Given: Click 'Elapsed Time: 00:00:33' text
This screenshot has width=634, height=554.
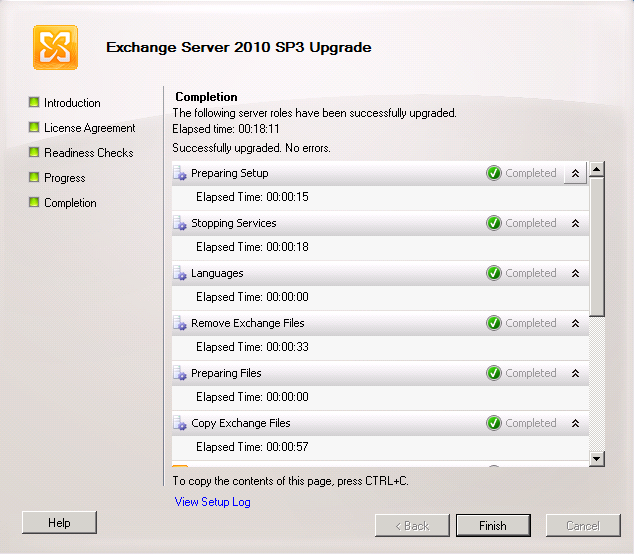Looking at the screenshot, I should click(x=252, y=347).
